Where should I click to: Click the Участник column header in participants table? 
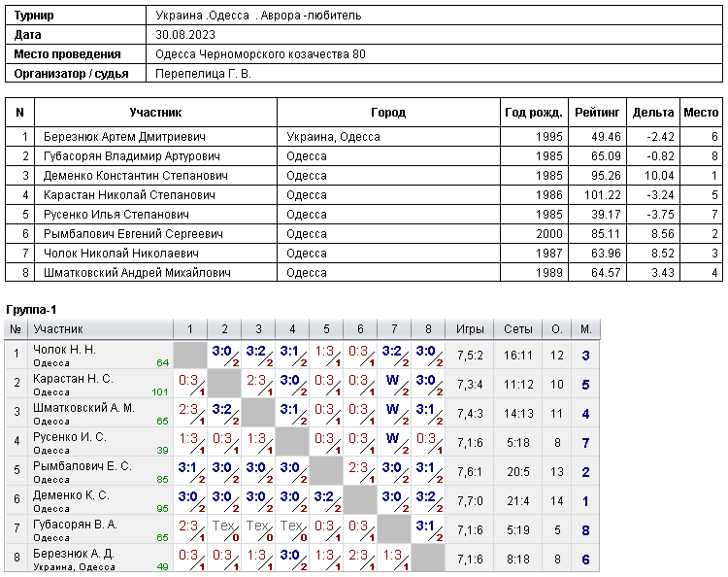click(x=155, y=113)
